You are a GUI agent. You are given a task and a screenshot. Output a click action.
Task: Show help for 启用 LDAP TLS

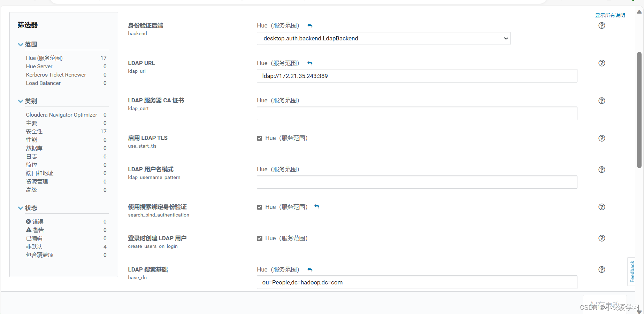tap(602, 138)
